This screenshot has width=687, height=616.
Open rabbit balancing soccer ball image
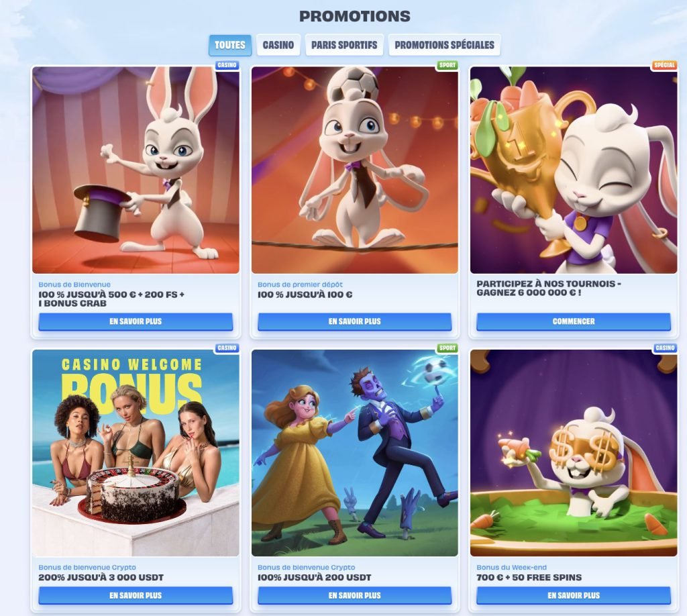pos(355,170)
